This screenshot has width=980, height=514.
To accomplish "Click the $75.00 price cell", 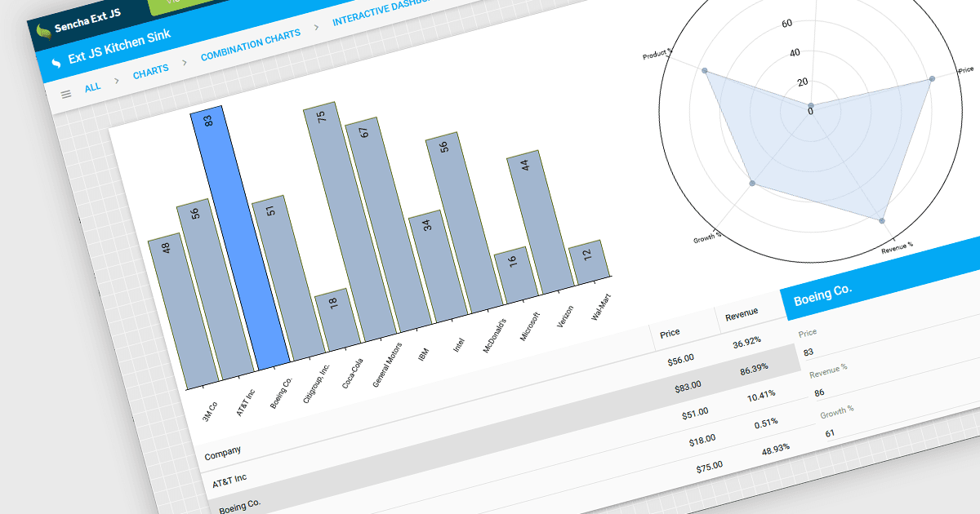I will [709, 466].
